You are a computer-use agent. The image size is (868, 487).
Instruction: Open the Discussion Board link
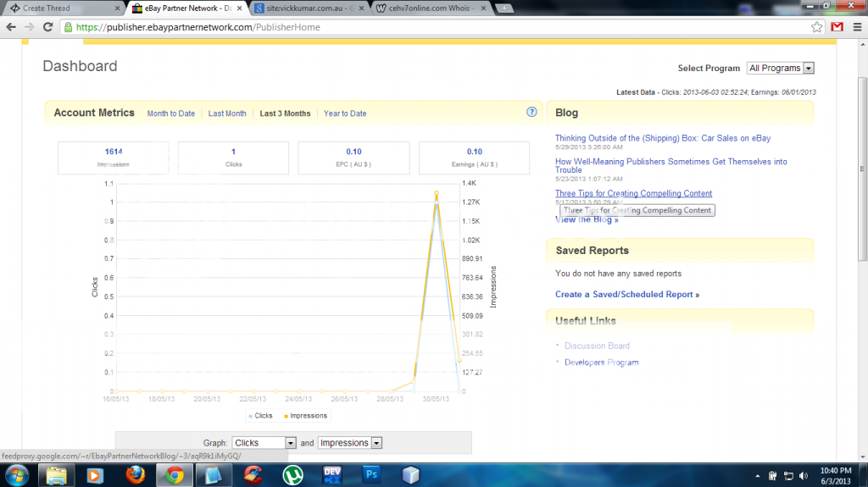pyautogui.click(x=597, y=346)
